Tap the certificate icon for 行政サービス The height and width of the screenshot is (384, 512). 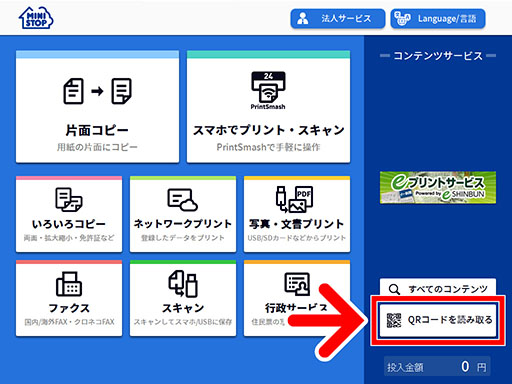click(297, 284)
